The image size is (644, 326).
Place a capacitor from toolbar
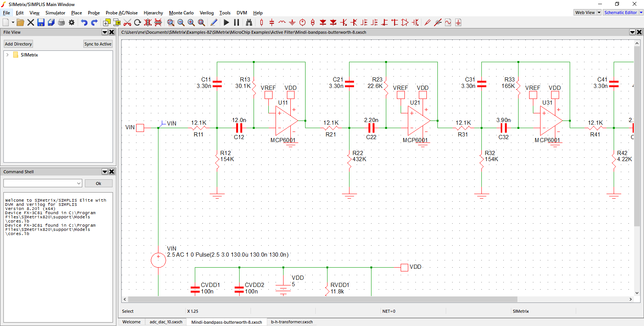pos(272,22)
